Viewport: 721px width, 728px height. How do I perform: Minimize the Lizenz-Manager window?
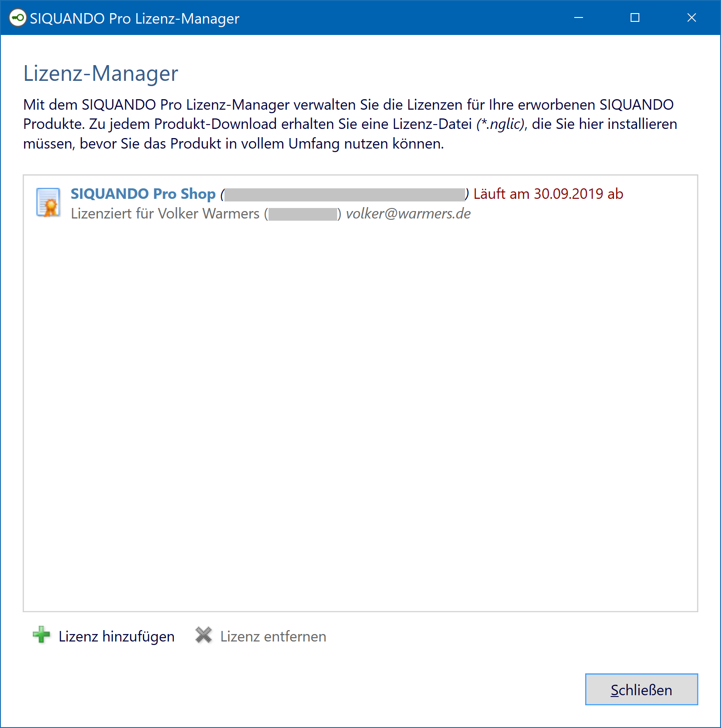click(x=579, y=17)
